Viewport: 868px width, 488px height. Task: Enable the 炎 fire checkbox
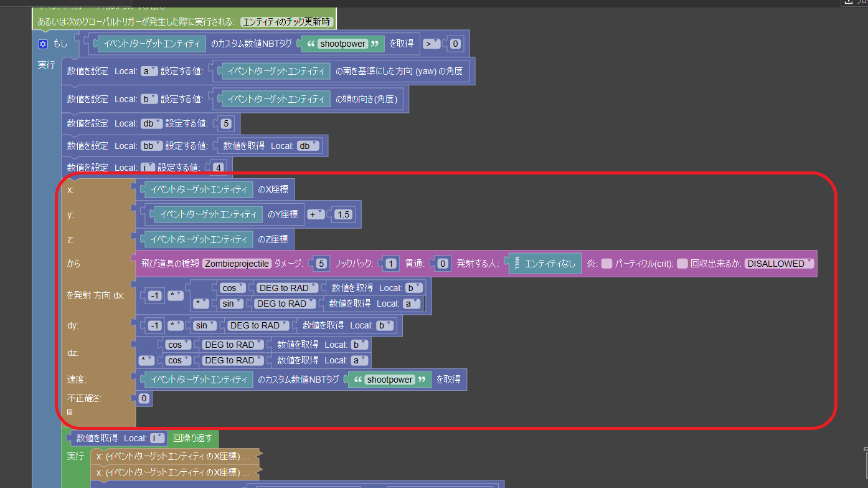point(605,264)
